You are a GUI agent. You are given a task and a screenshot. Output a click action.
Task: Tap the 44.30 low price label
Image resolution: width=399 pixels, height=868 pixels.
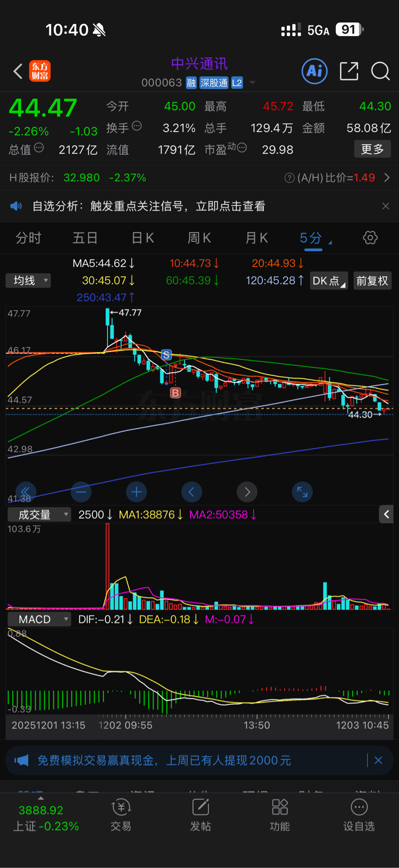coord(360,415)
